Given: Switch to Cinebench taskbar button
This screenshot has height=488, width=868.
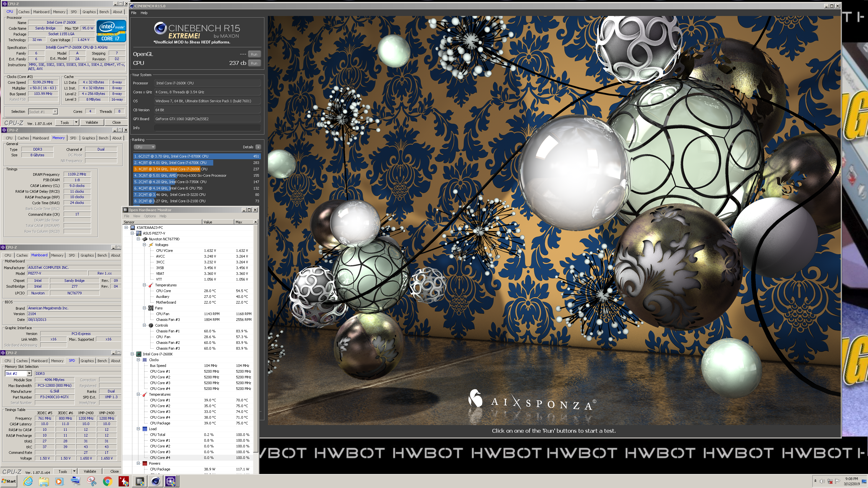Looking at the screenshot, I should pos(155,481).
